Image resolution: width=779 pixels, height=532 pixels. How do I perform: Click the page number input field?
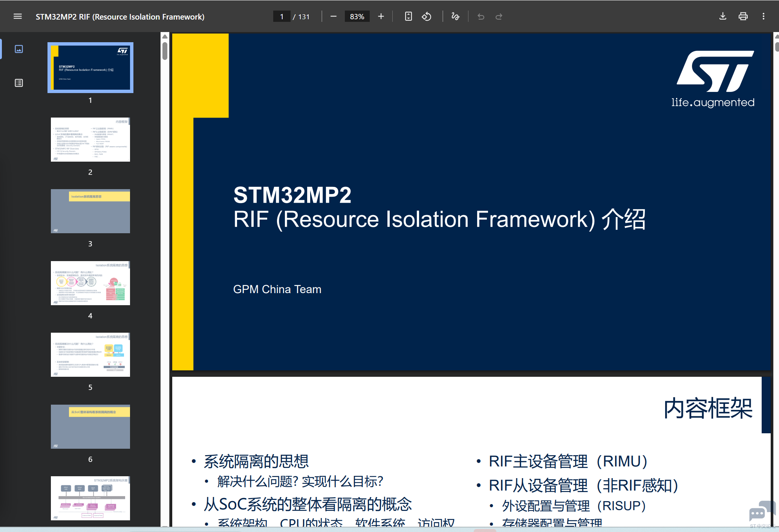tap(282, 17)
